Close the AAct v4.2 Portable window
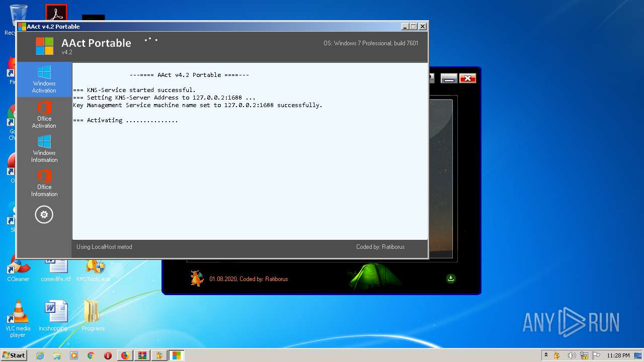Viewport: 644px width, 362px height. pyautogui.click(x=423, y=27)
